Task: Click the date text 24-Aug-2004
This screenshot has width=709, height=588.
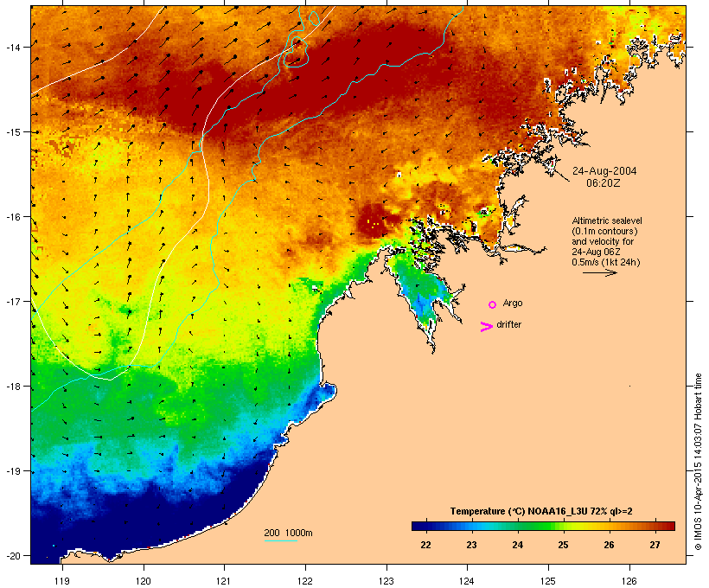Action: click(604, 171)
